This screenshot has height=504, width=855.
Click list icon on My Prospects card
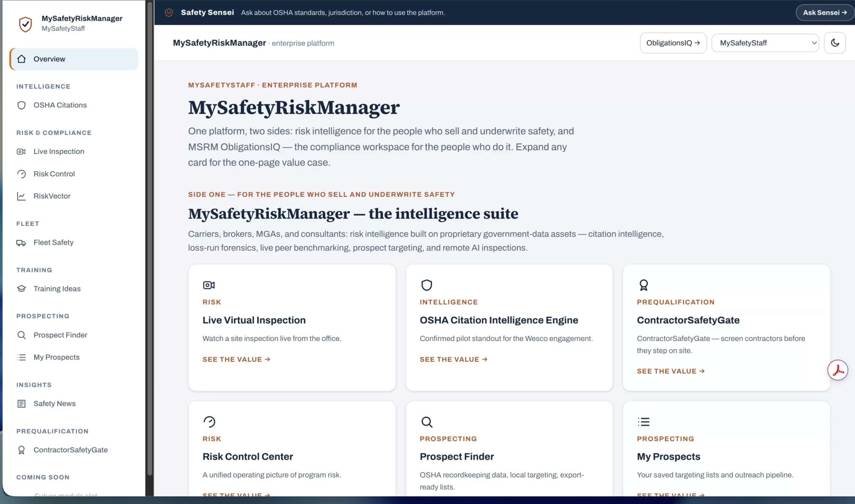(x=643, y=422)
